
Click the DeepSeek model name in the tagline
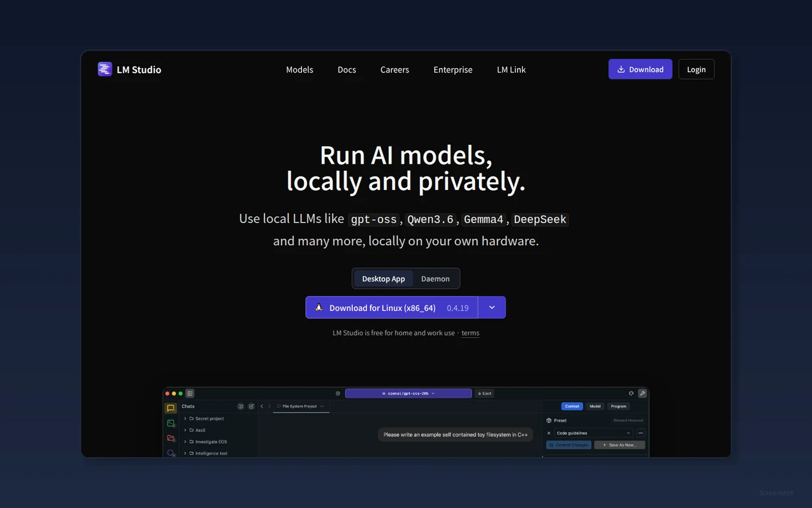pos(540,220)
